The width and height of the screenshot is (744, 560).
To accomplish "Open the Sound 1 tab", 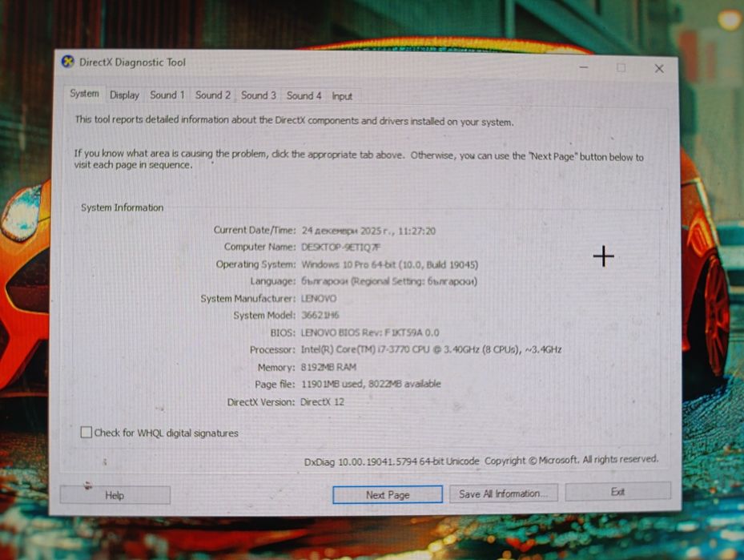I will tap(167, 95).
